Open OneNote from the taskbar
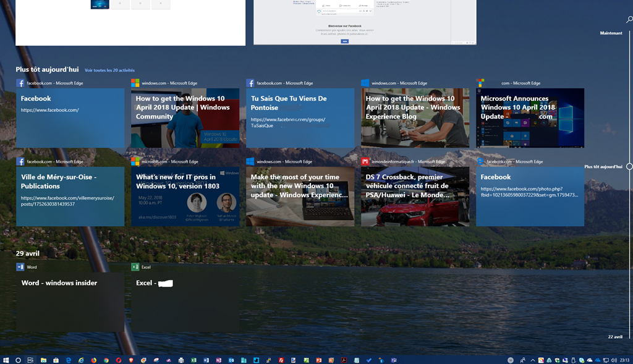Image resolution: width=633 pixels, height=364 pixels. (218, 360)
